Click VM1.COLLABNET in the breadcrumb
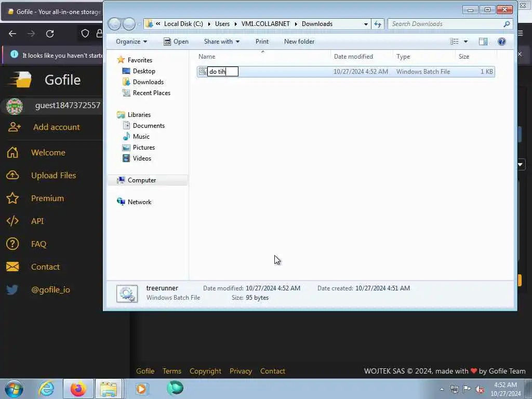Screen dimensions: 532x399 (265, 24)
